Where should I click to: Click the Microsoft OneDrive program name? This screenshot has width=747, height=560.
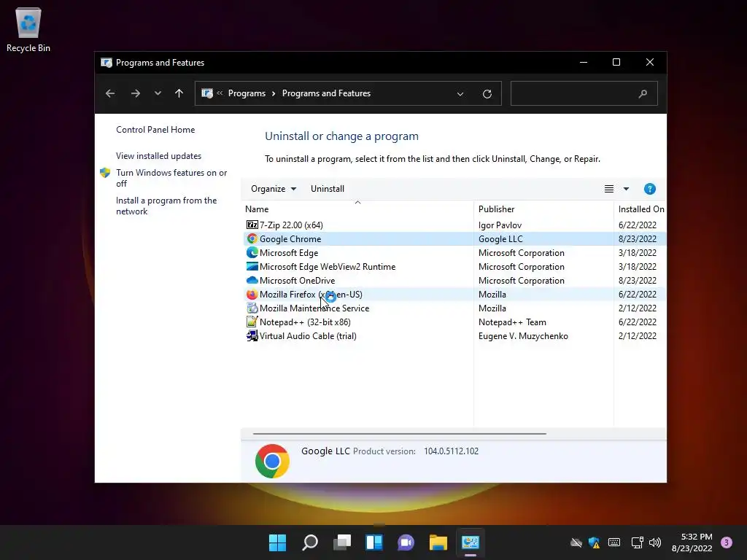[298, 280]
